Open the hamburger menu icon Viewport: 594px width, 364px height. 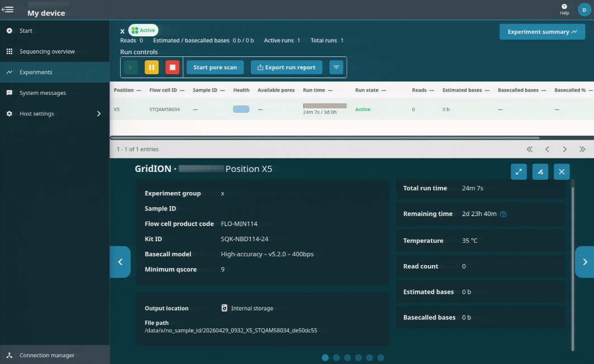click(8, 9)
